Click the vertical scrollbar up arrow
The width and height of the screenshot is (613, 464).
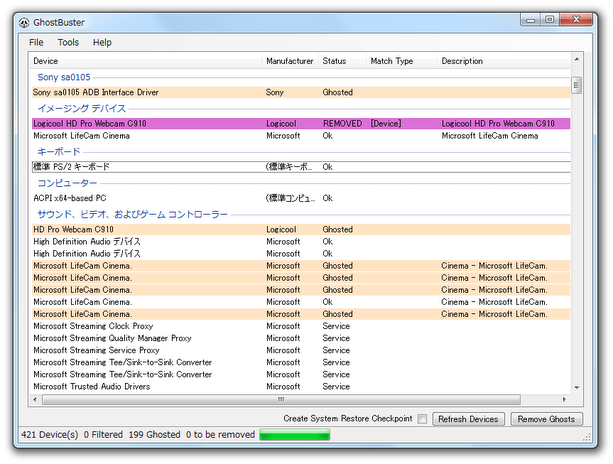577,59
